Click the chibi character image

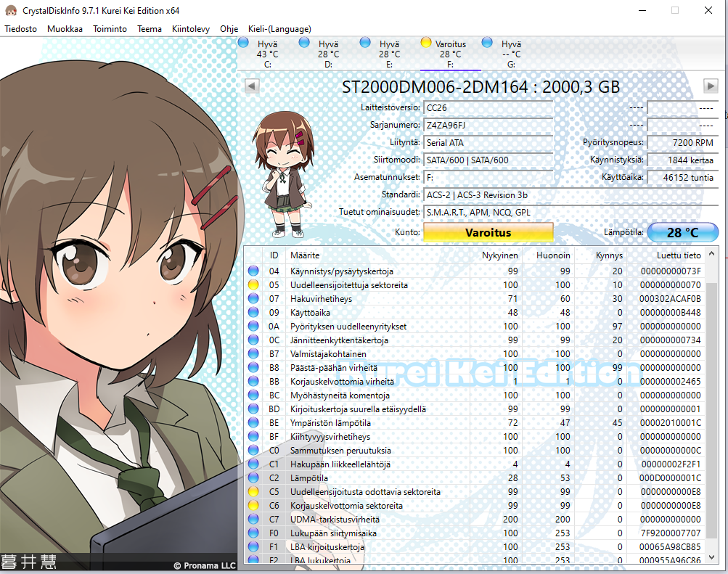[x=283, y=174]
